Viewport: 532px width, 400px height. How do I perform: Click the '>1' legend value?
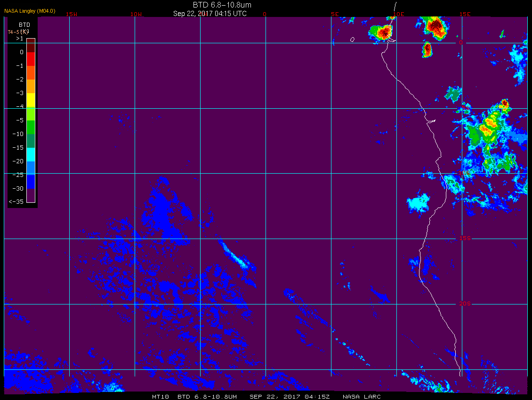coord(20,39)
